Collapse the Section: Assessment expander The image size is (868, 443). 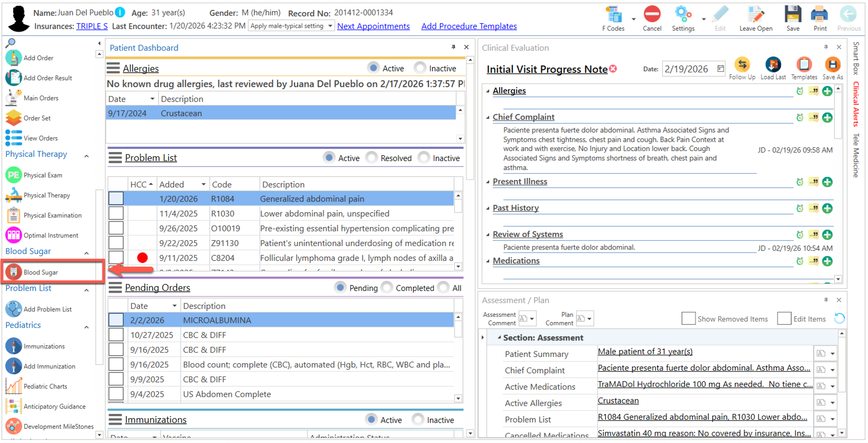[499, 337]
